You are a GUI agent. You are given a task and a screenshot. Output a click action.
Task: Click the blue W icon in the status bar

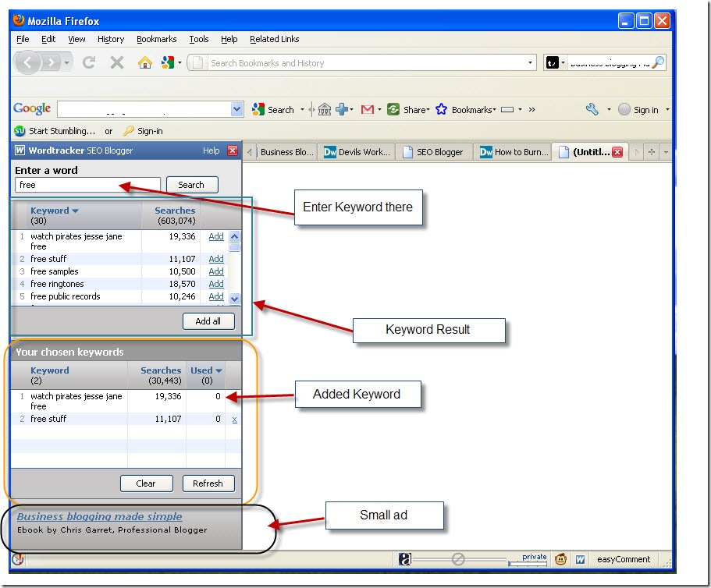click(x=581, y=559)
